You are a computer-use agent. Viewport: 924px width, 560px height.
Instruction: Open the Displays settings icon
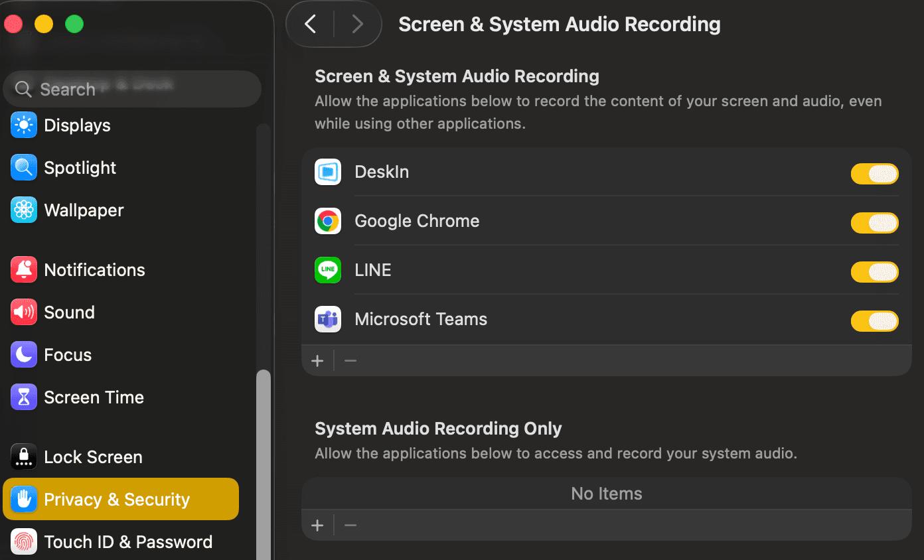24,125
